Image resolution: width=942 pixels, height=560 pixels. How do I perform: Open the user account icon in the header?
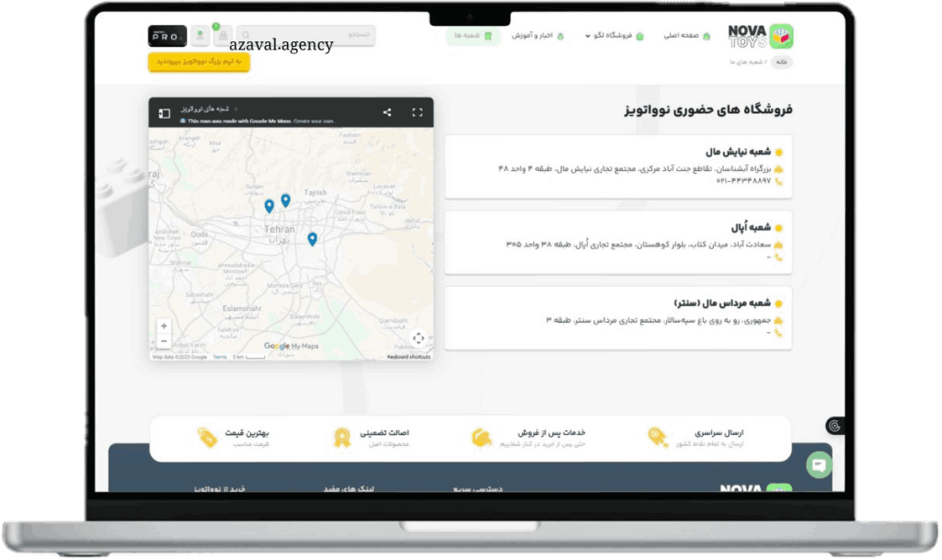click(201, 35)
